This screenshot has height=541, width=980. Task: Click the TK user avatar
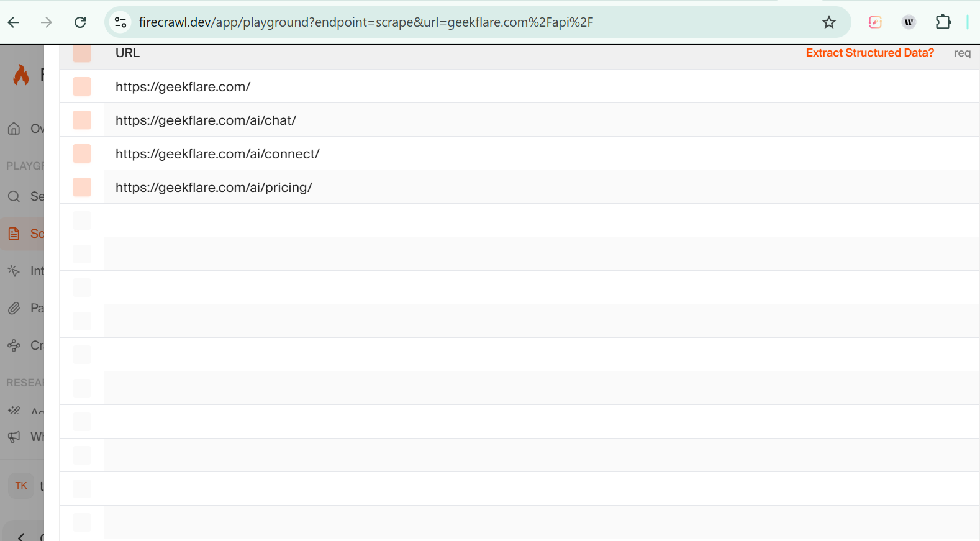point(21,486)
